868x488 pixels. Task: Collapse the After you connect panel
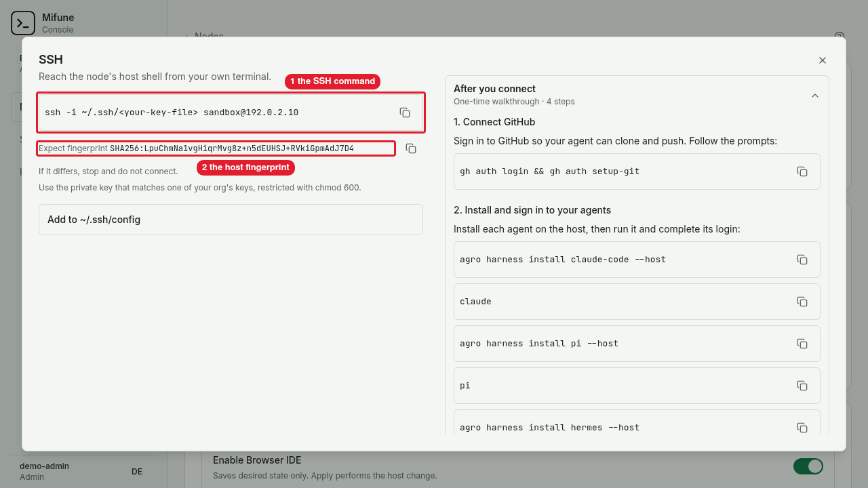815,96
